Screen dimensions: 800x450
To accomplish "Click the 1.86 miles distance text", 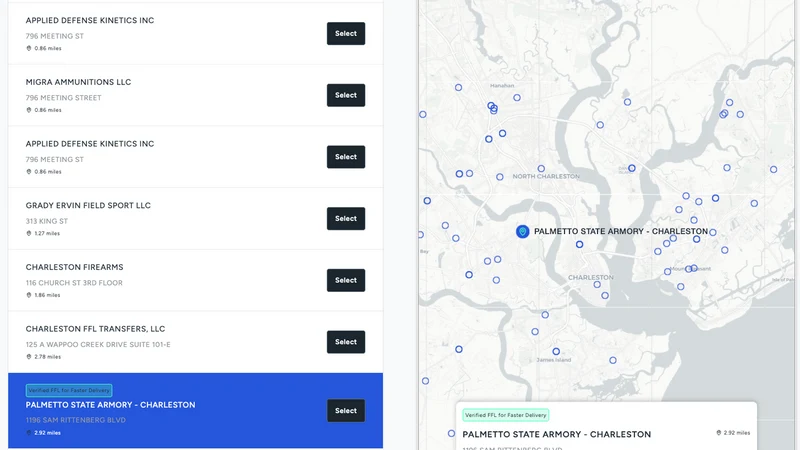I will pyautogui.click(x=47, y=295).
